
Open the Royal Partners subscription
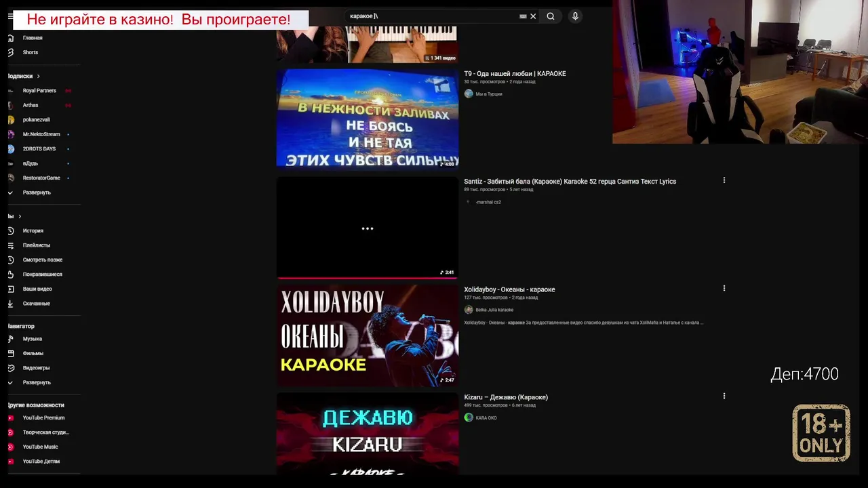[x=39, y=91]
